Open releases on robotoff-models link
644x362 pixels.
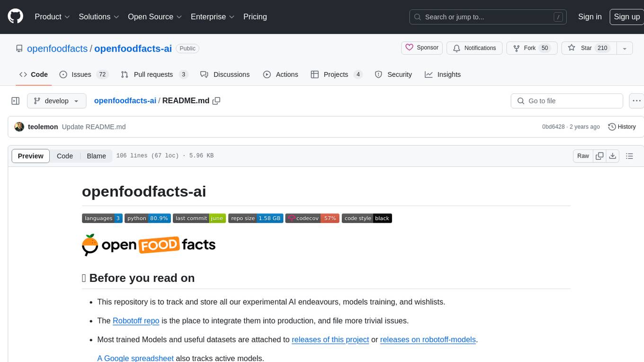(428, 340)
